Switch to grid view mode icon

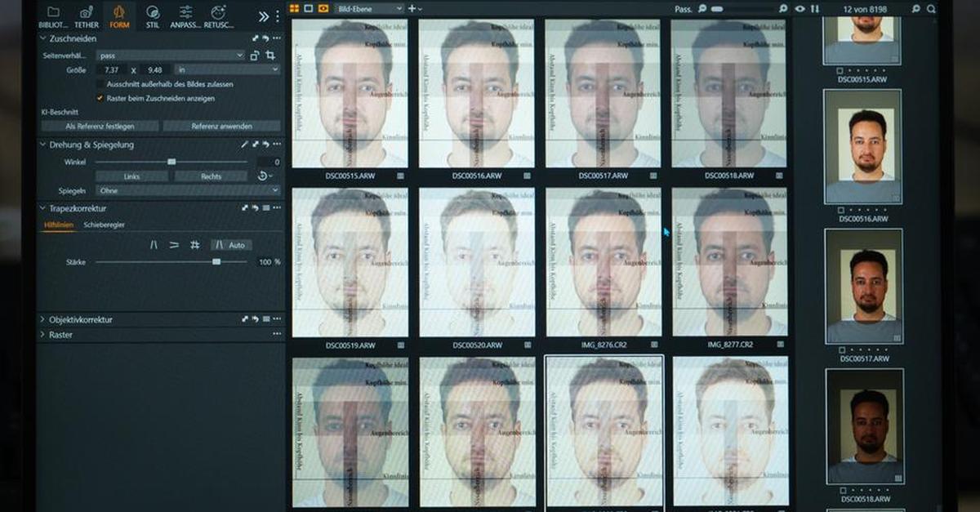coord(295,8)
